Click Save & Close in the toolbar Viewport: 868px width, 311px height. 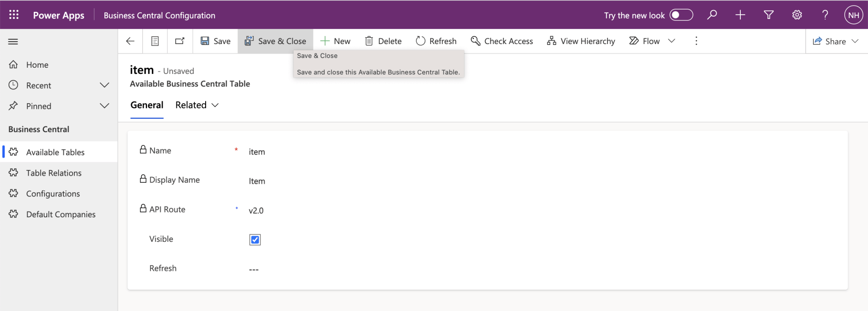coord(275,41)
